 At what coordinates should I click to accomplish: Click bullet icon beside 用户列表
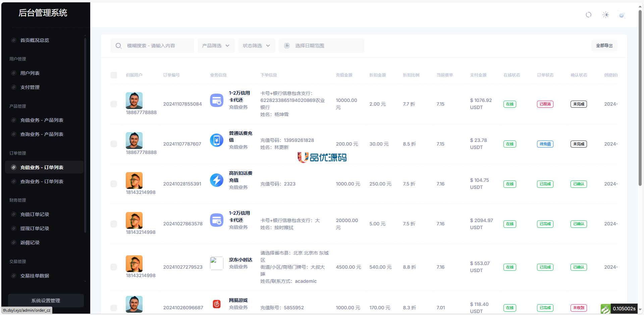[x=14, y=73]
